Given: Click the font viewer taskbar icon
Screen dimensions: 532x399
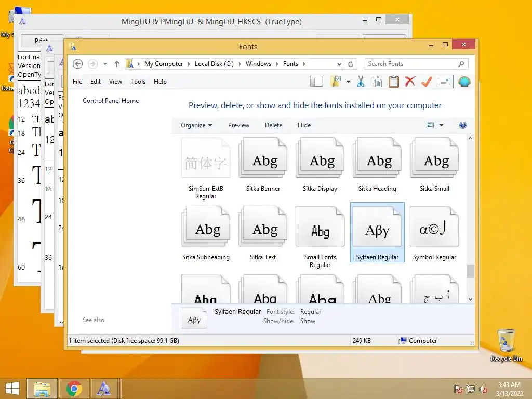Looking at the screenshot, I should coord(104,389).
